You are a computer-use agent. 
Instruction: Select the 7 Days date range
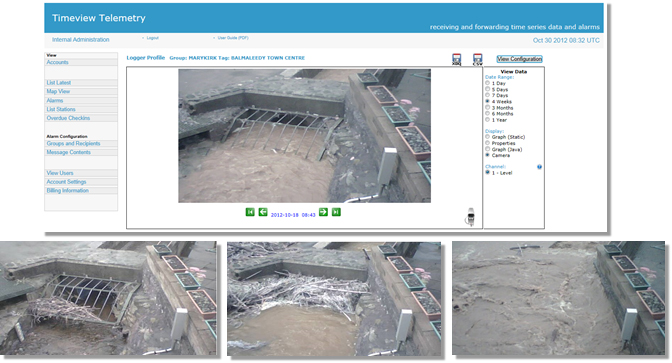coord(487,95)
